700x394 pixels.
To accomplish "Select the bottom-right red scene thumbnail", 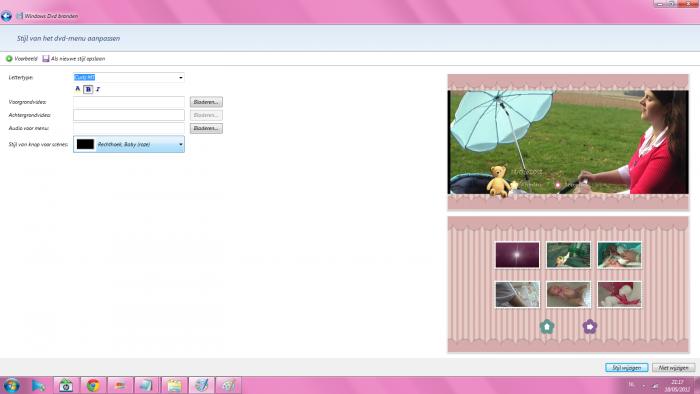I will [x=619, y=294].
